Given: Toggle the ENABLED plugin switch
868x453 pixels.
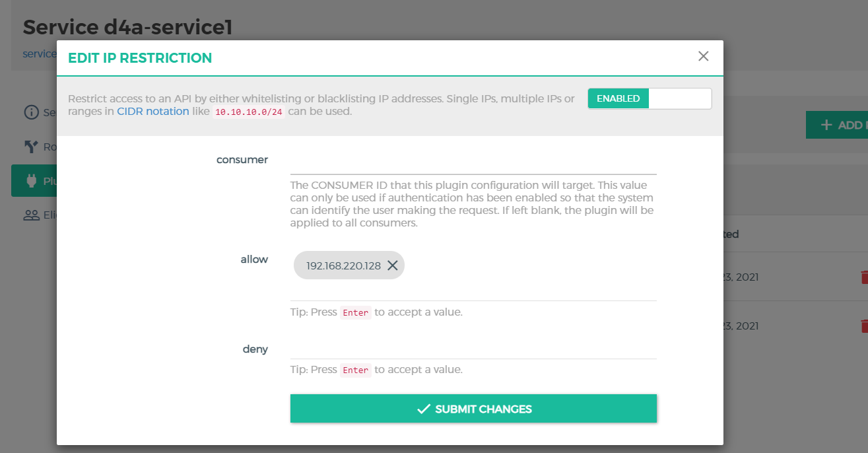Looking at the screenshot, I should pyautogui.click(x=650, y=98).
